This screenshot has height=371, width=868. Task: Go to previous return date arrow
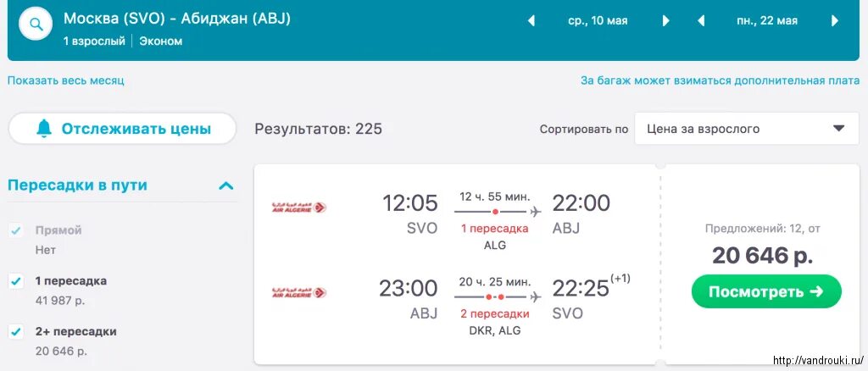click(701, 21)
